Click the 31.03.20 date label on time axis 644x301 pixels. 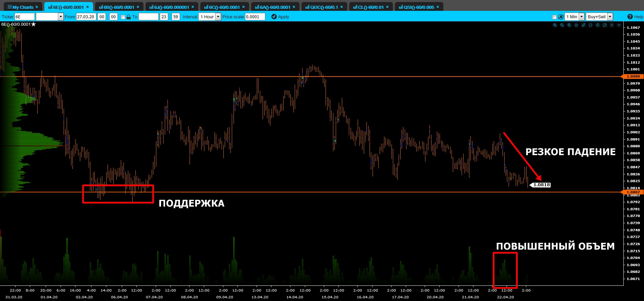14,297
